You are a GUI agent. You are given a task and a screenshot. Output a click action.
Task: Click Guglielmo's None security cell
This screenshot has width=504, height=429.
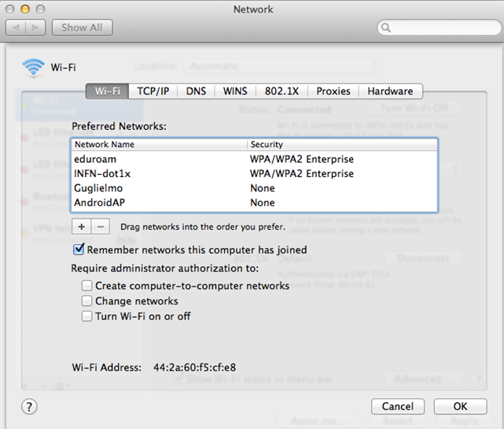coord(263,188)
